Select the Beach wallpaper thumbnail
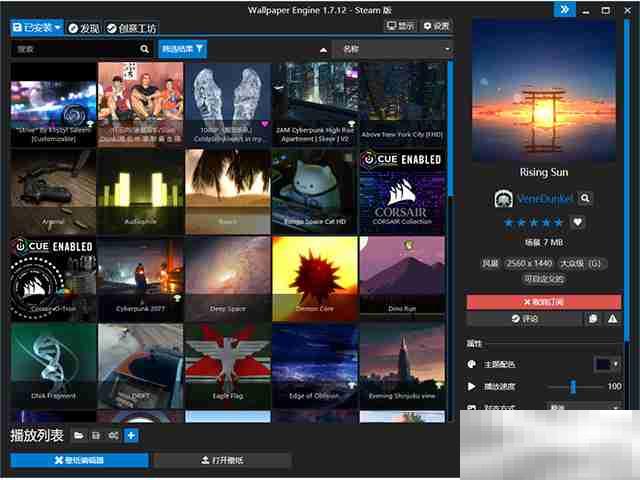The width and height of the screenshot is (640, 480). [x=228, y=191]
